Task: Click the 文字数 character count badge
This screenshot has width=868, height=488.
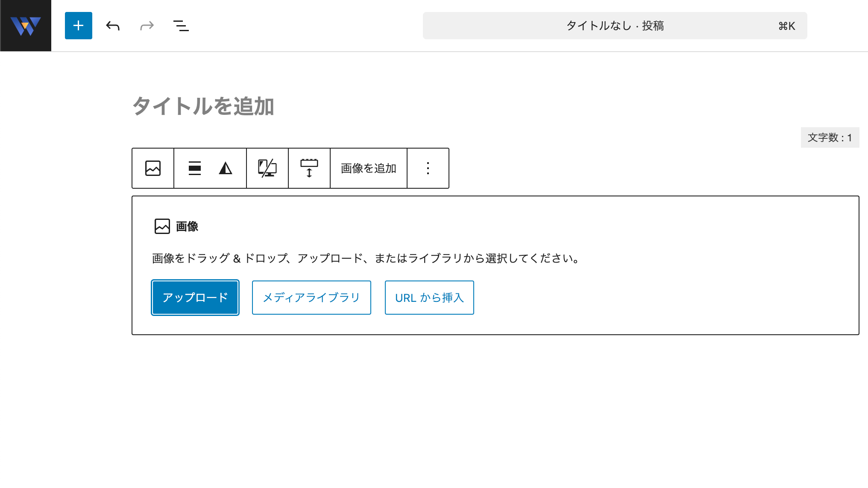Action: [829, 137]
